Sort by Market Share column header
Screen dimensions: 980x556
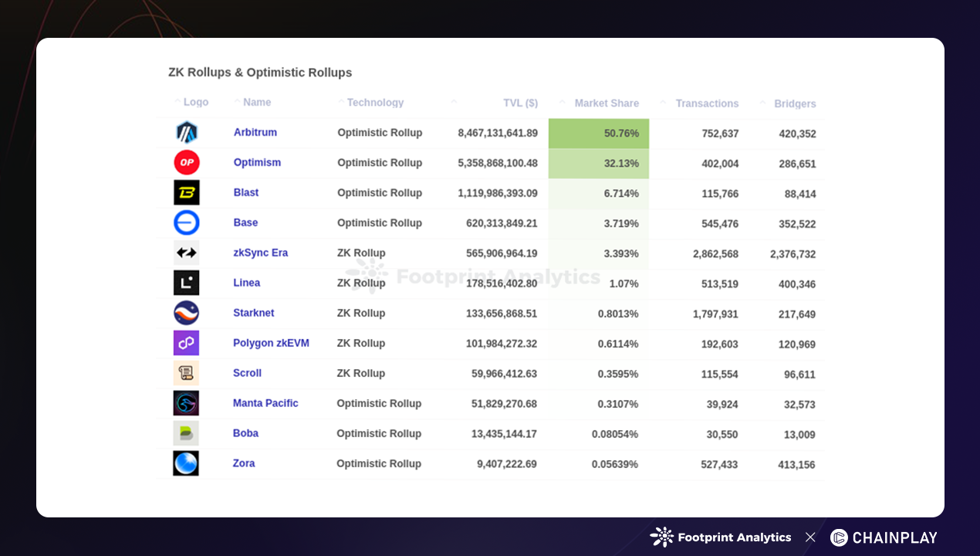(x=606, y=103)
